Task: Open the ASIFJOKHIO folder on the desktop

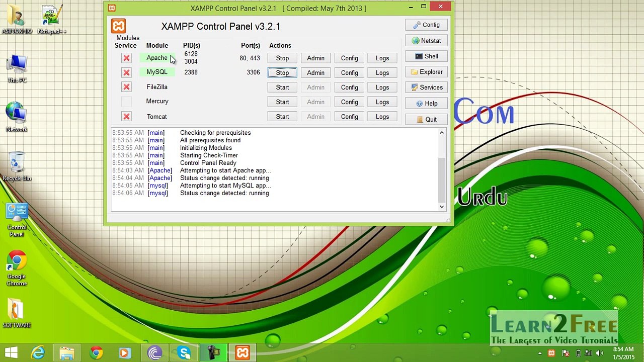Action: point(17,20)
